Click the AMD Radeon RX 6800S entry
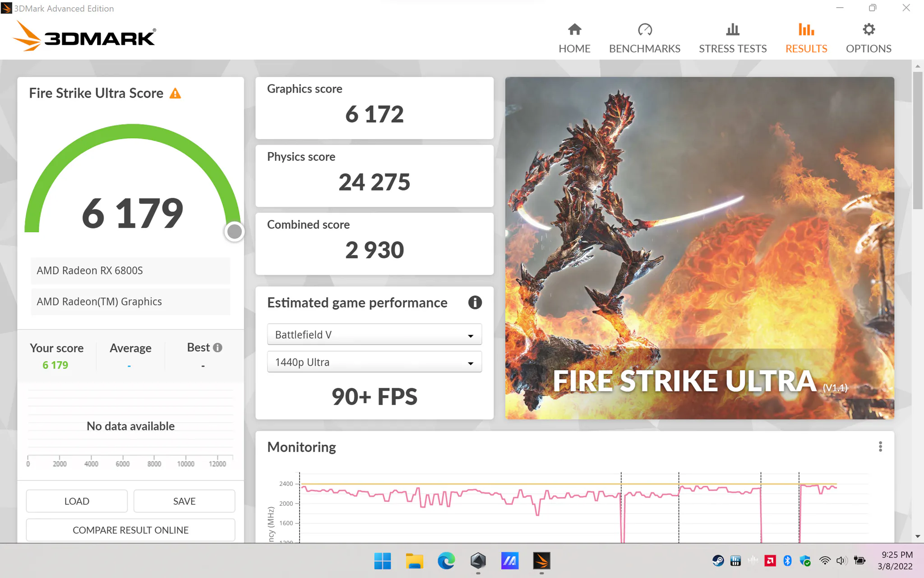This screenshot has width=924, height=578. pos(130,270)
